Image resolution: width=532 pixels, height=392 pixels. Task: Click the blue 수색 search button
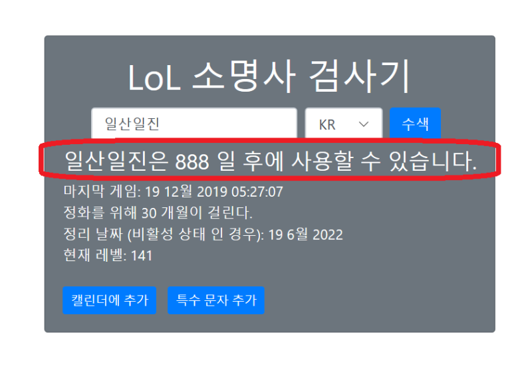point(415,123)
